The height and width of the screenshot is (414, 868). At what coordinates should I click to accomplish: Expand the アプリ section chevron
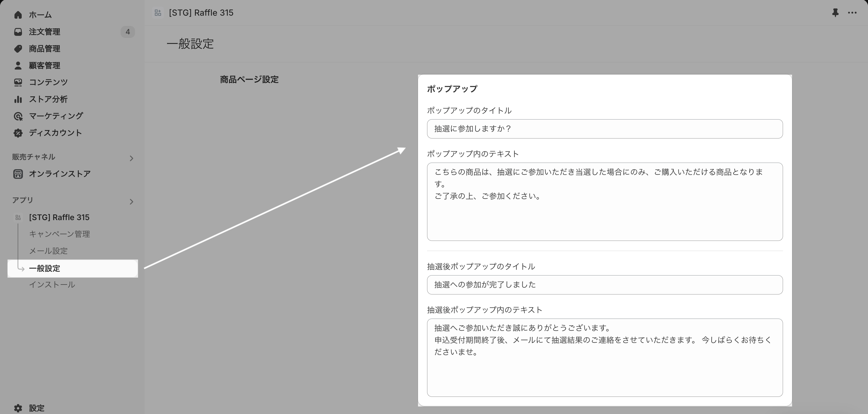coord(131,202)
